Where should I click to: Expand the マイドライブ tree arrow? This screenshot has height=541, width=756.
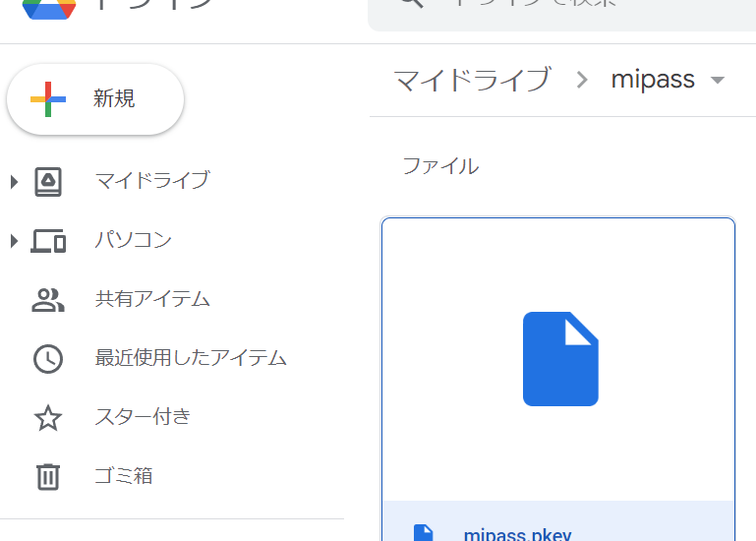coord(14,182)
